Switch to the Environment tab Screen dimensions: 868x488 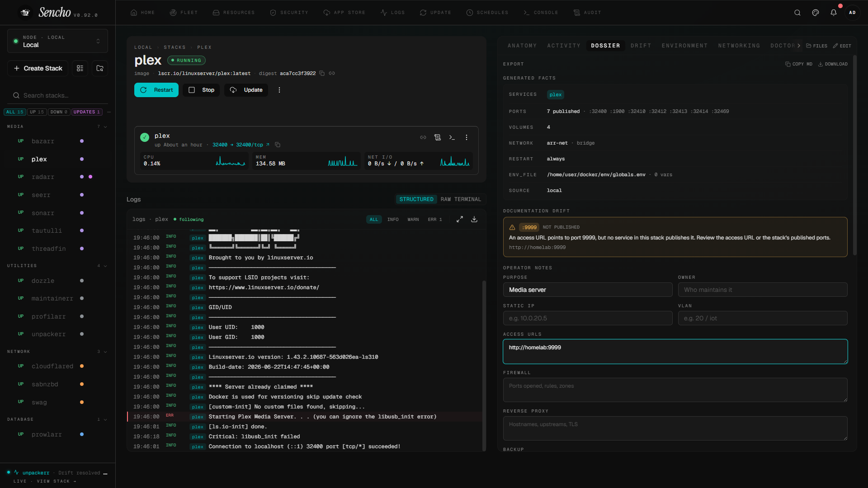coord(684,46)
